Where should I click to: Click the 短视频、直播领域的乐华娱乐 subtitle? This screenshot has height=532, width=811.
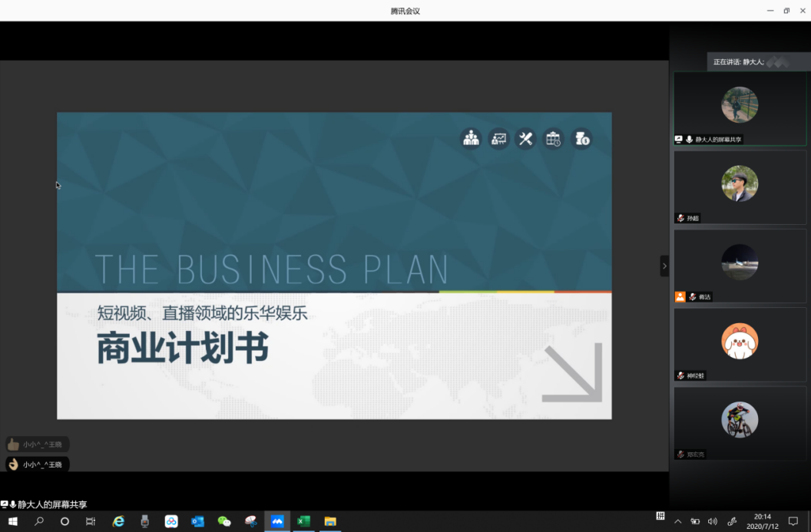point(202,313)
